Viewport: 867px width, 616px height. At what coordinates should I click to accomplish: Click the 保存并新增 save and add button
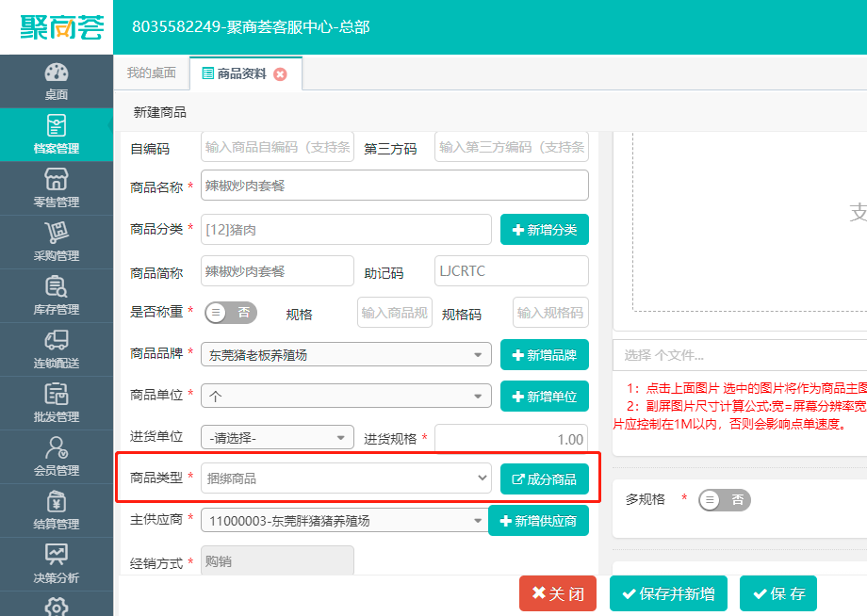tap(668, 593)
